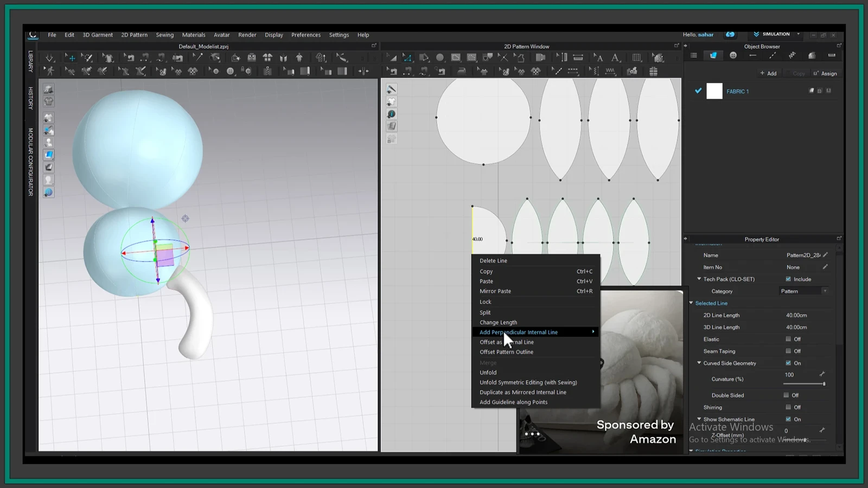This screenshot has width=868, height=488.
Task: Collapse the Show Schematic Line group
Action: pyautogui.click(x=699, y=419)
